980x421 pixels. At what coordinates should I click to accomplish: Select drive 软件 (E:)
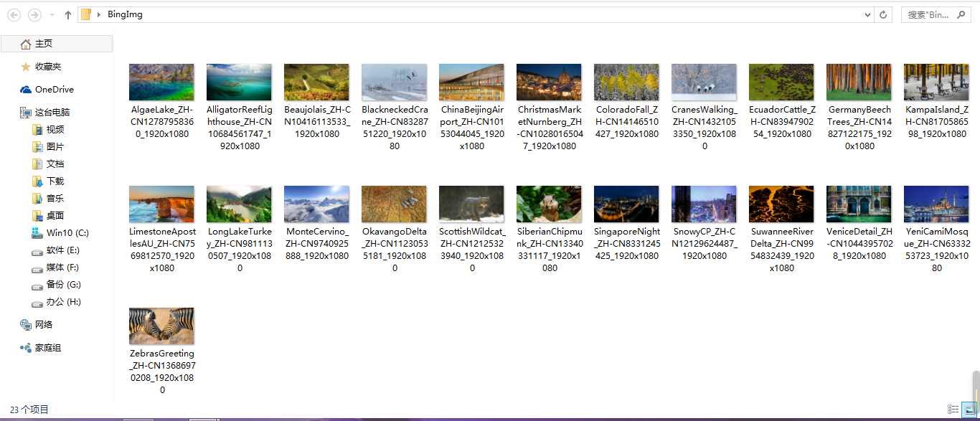[57, 250]
